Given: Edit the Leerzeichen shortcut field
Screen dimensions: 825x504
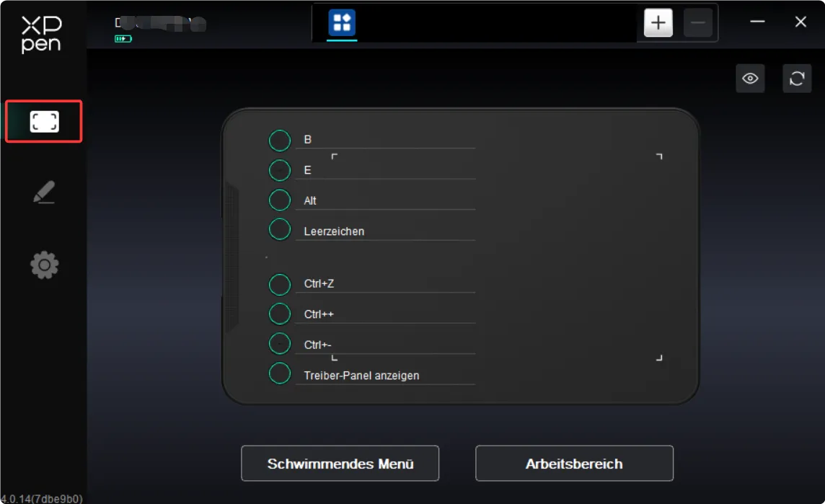Looking at the screenshot, I should click(x=385, y=231).
